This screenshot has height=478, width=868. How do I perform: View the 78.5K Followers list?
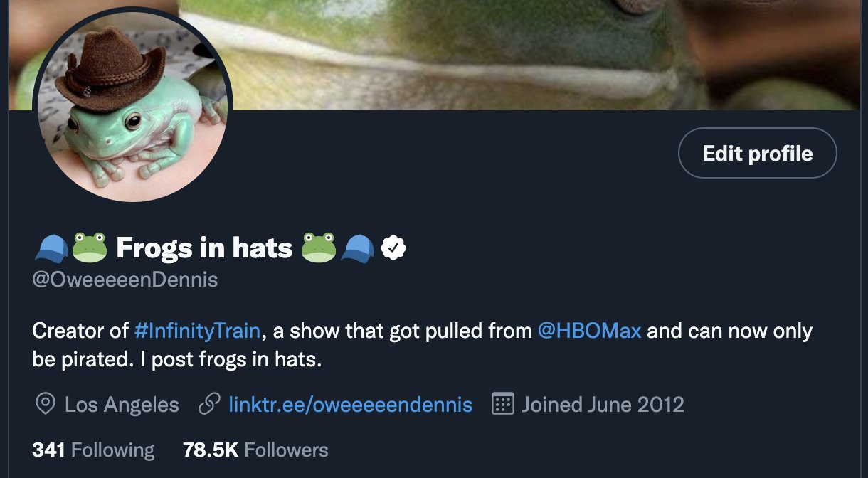pyautogui.click(x=255, y=450)
